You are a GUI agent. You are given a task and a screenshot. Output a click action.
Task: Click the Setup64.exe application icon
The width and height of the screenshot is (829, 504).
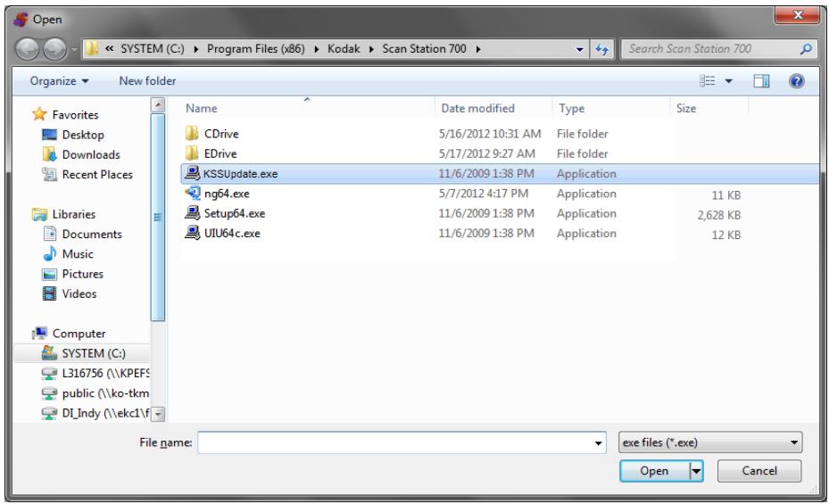click(192, 213)
